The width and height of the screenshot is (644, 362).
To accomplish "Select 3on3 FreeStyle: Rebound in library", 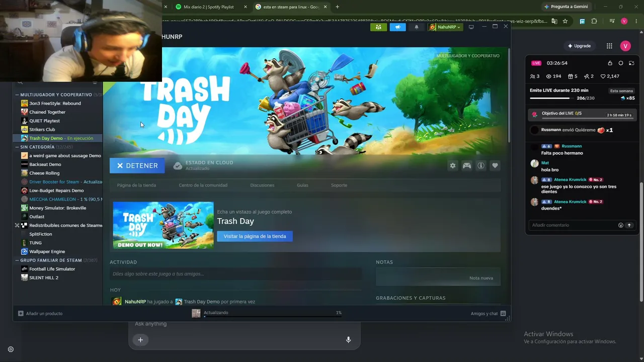I will tap(55, 104).
